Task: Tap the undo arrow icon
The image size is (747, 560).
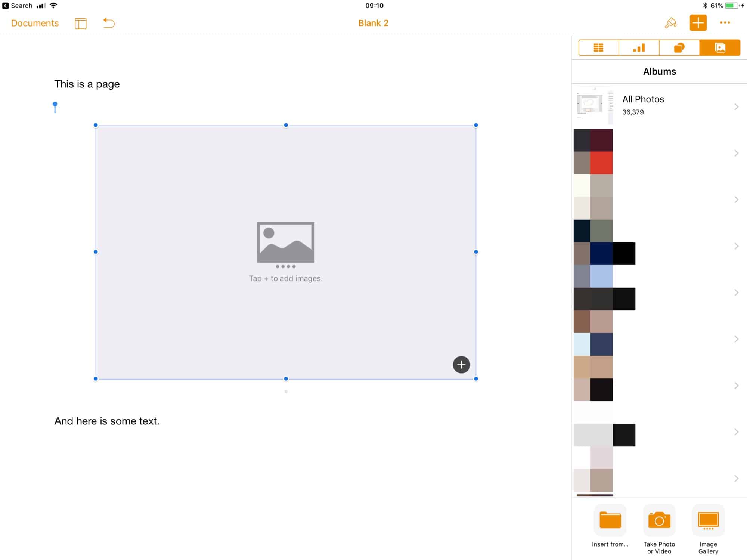Action: (x=108, y=23)
